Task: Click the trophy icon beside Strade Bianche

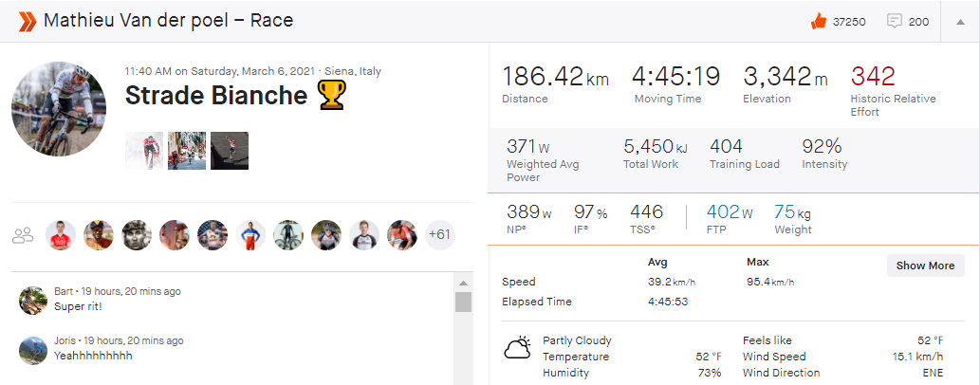Action: pyautogui.click(x=332, y=95)
